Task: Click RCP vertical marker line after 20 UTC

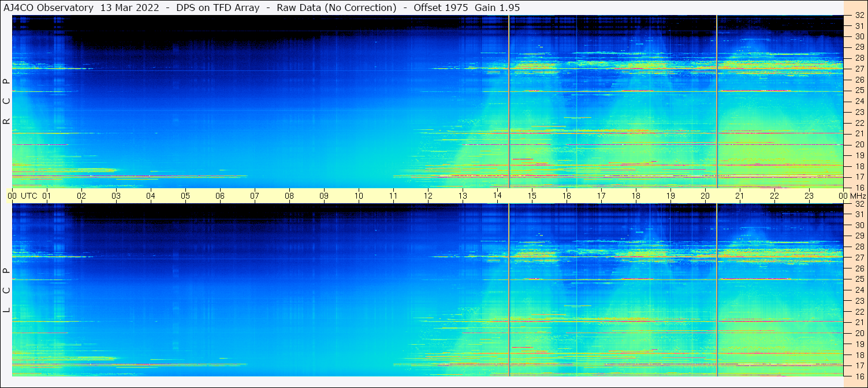Action: [717, 102]
